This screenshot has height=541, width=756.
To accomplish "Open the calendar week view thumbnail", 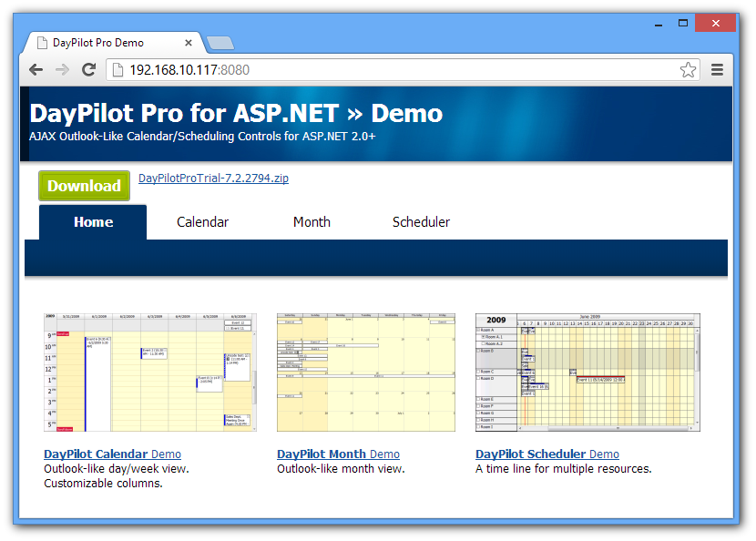I will tap(150, 373).
